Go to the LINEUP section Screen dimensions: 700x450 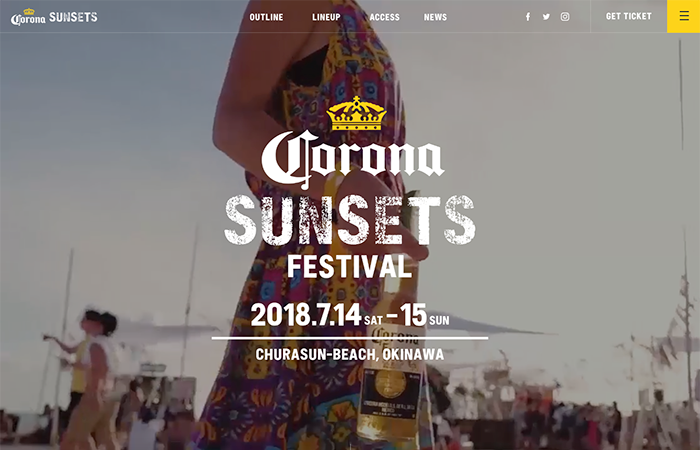[326, 17]
